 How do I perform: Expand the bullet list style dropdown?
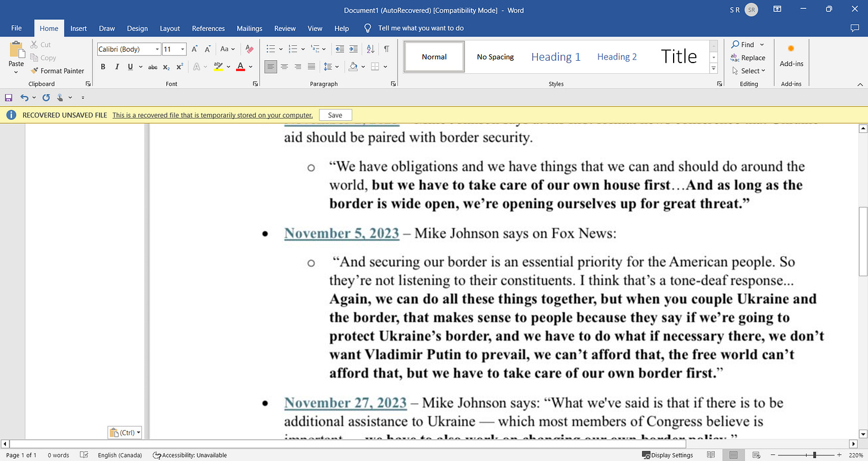click(x=281, y=49)
